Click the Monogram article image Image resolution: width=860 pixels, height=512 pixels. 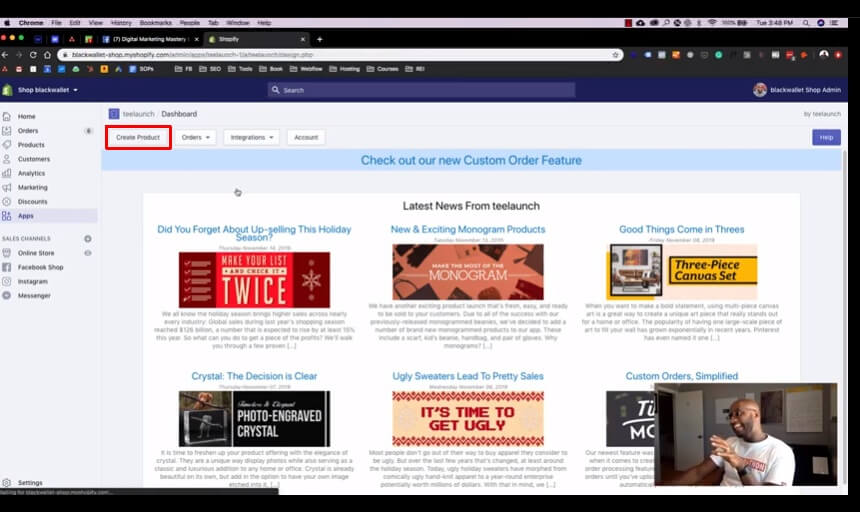(x=468, y=272)
